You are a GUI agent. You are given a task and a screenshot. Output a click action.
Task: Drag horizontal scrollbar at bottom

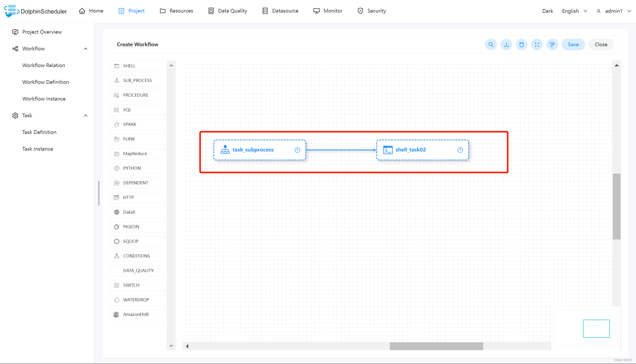click(439, 346)
